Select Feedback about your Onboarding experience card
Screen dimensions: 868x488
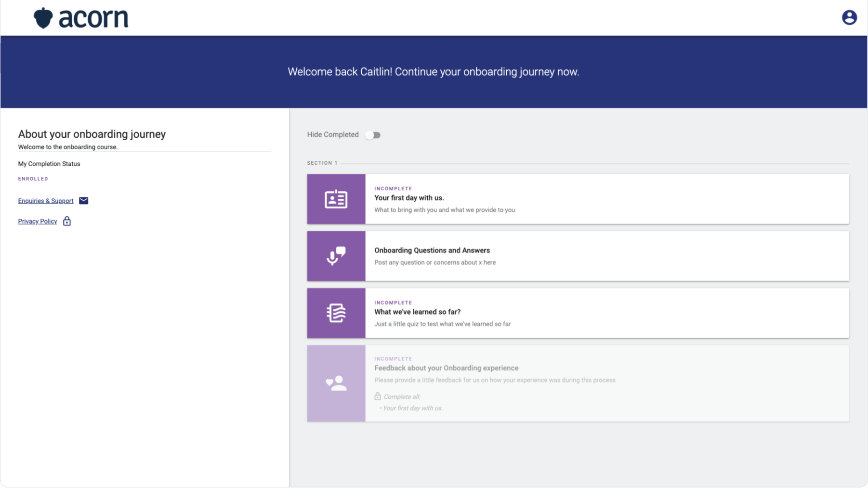tap(446, 368)
